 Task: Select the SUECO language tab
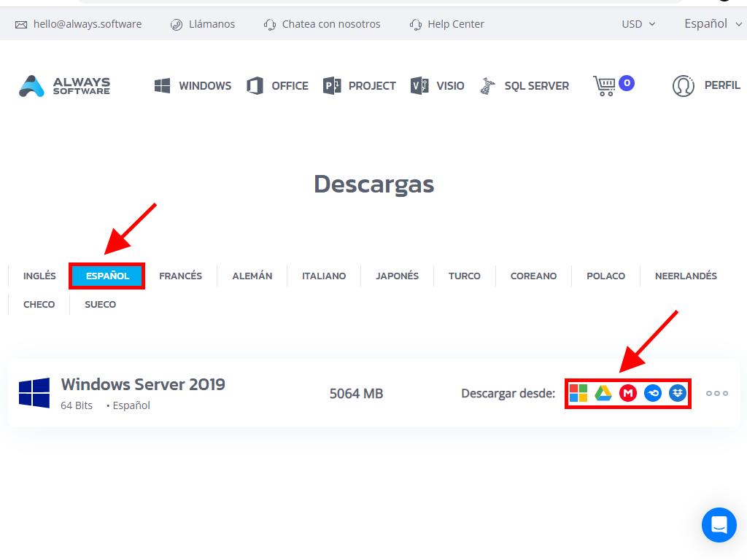[100, 304]
